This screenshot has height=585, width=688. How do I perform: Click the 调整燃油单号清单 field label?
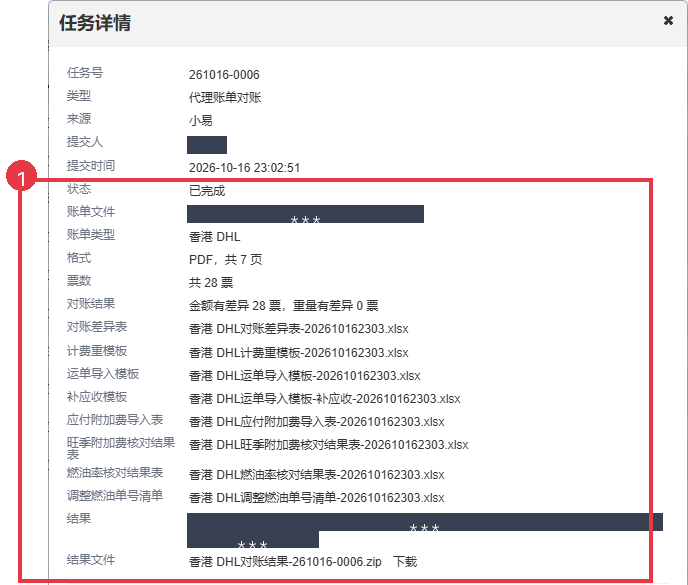tap(115, 495)
